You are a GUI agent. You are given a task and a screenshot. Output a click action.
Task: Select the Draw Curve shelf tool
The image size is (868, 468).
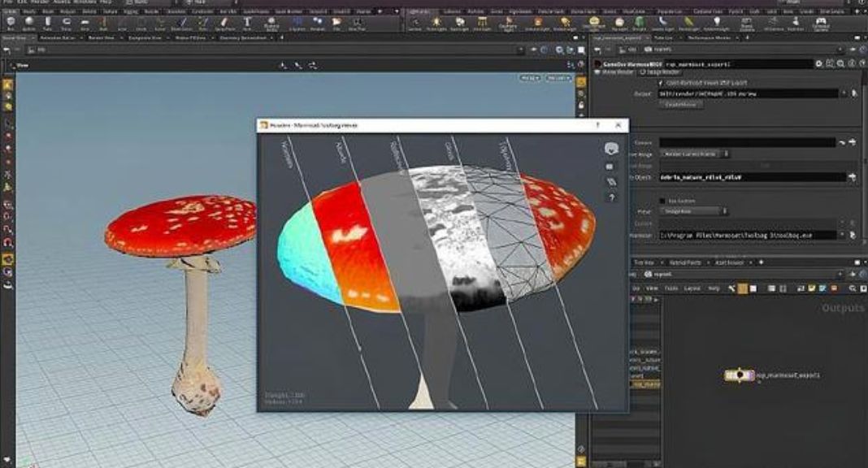click(x=181, y=23)
